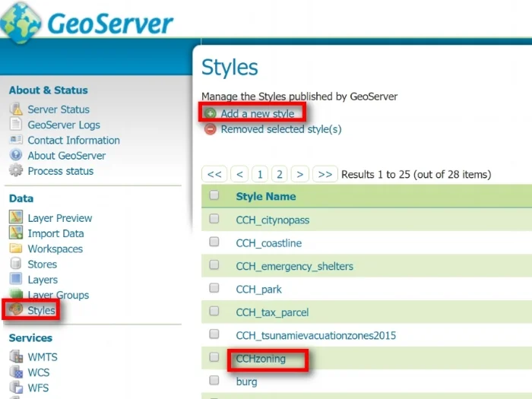The height and width of the screenshot is (399, 532).
Task: Click the WFS service icon
Action: tap(16, 387)
